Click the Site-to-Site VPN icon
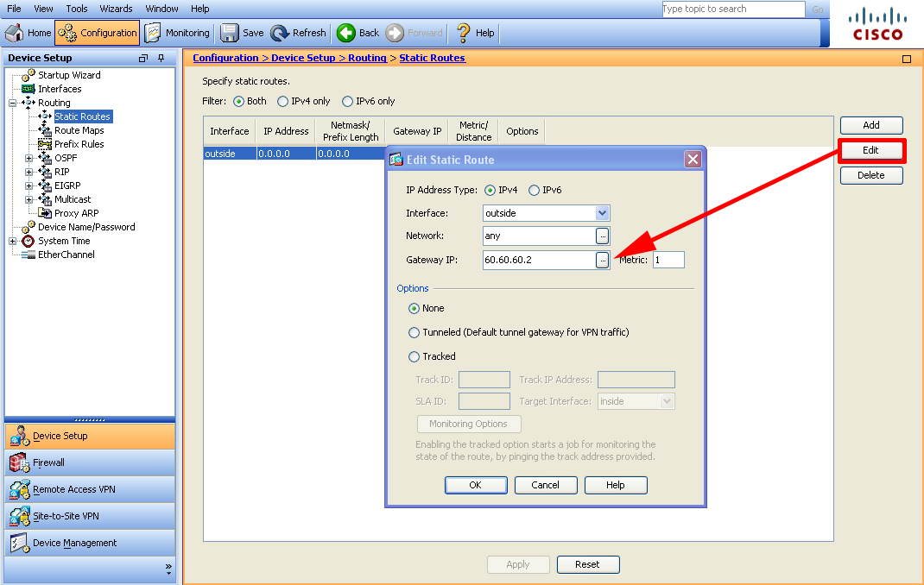Image resolution: width=924 pixels, height=585 pixels. click(19, 516)
